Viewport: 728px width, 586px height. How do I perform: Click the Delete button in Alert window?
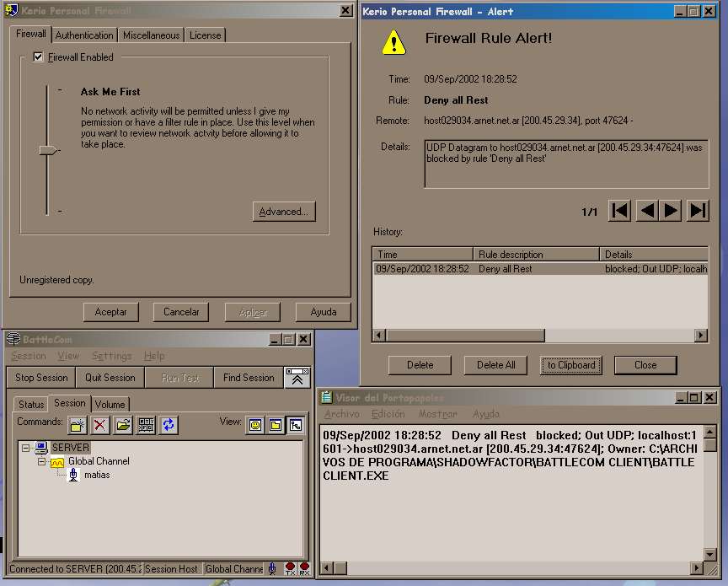pos(420,365)
